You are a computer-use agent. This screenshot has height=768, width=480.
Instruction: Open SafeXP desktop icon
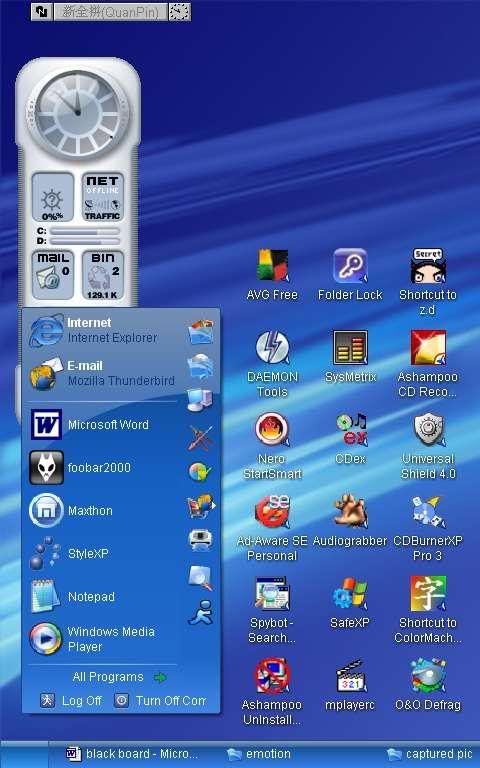tap(350, 602)
